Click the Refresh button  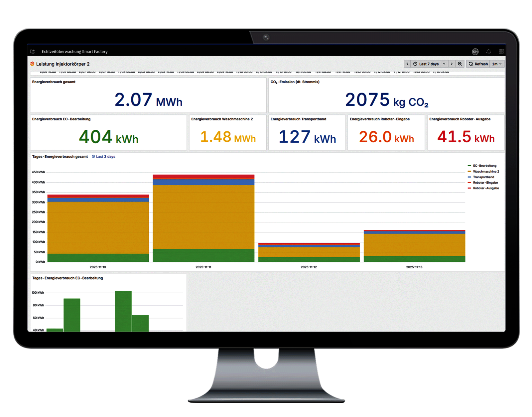(478, 64)
